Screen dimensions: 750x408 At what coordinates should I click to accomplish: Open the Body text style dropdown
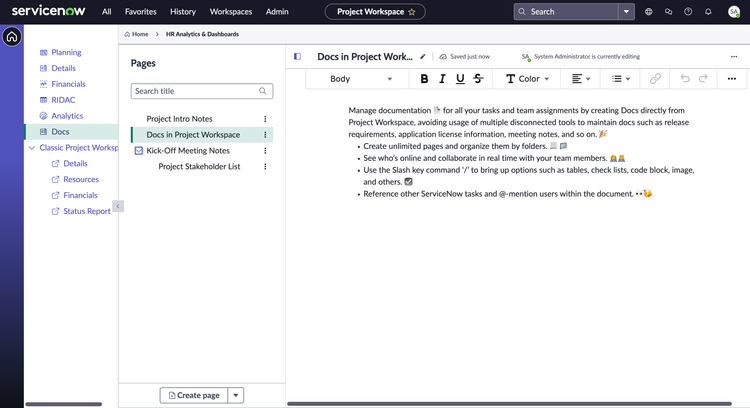click(x=361, y=79)
